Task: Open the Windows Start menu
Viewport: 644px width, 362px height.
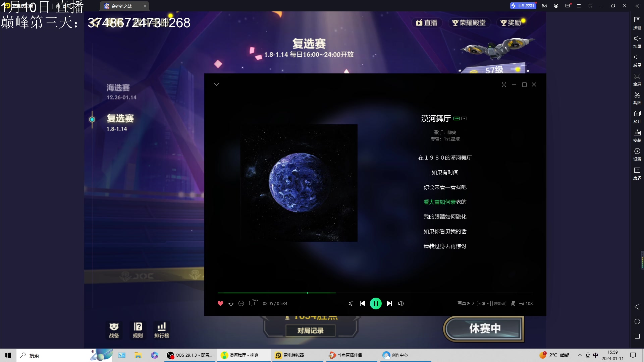Action: [x=8, y=355]
